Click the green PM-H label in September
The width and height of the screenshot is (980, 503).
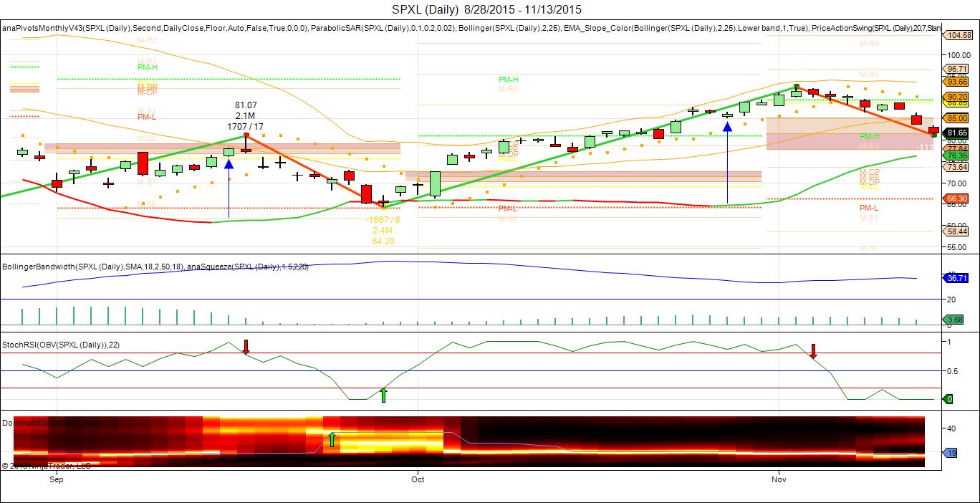coord(148,67)
